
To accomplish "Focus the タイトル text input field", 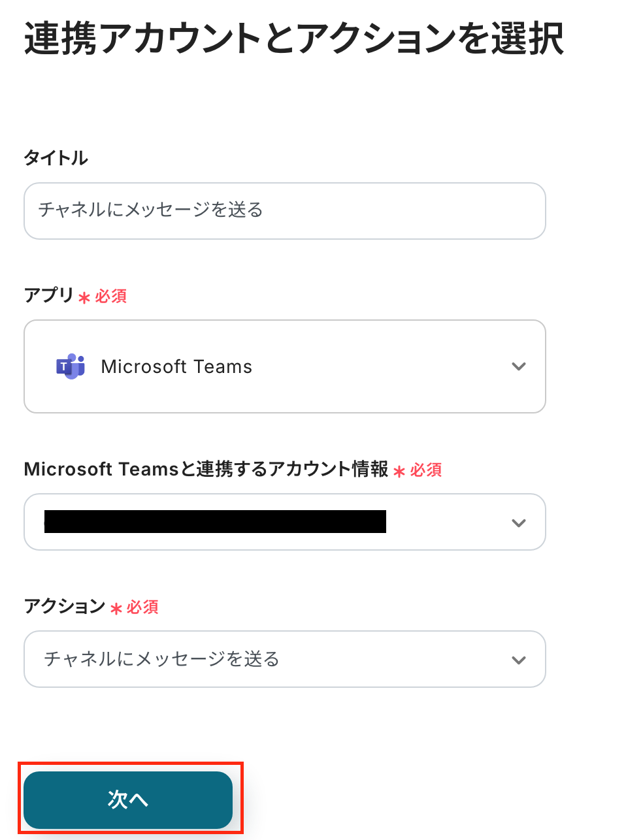I will (x=285, y=211).
